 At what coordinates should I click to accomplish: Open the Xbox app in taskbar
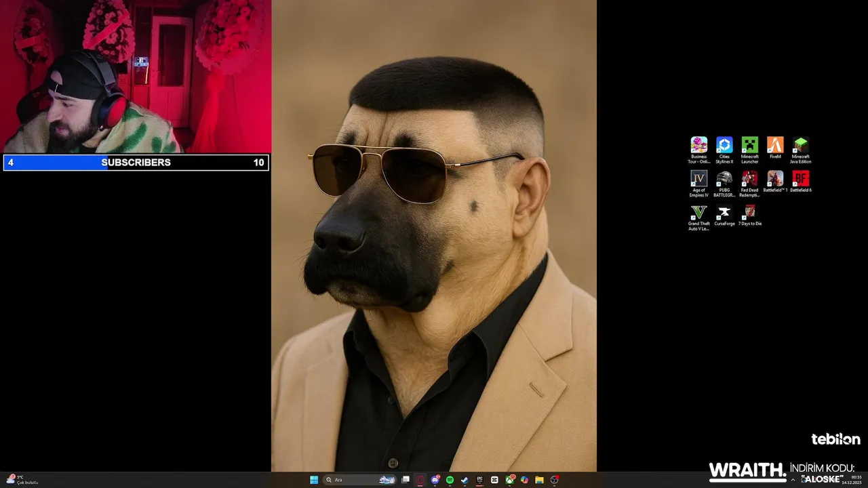click(509, 480)
